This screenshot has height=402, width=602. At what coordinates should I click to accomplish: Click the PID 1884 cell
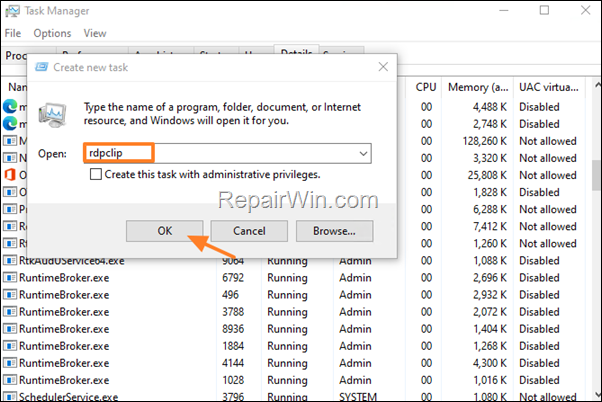tap(233, 346)
